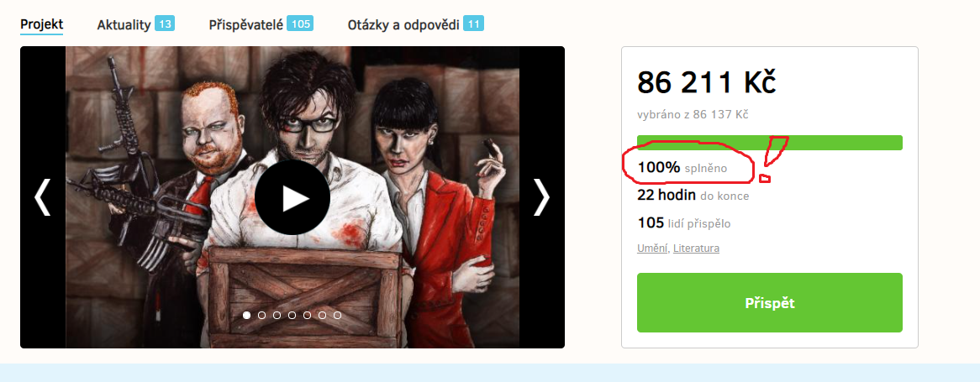Select the sixth carousel dot
Image resolution: width=980 pixels, height=382 pixels.
pos(322,315)
